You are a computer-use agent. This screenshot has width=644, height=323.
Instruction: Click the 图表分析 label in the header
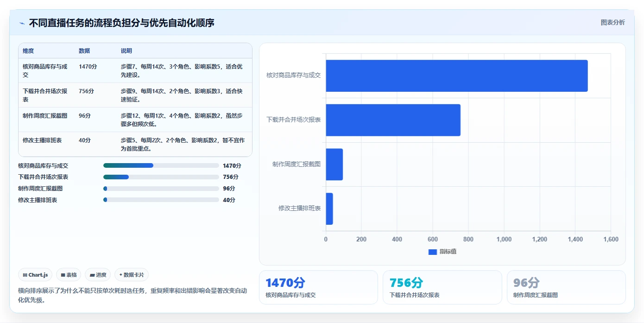612,22
